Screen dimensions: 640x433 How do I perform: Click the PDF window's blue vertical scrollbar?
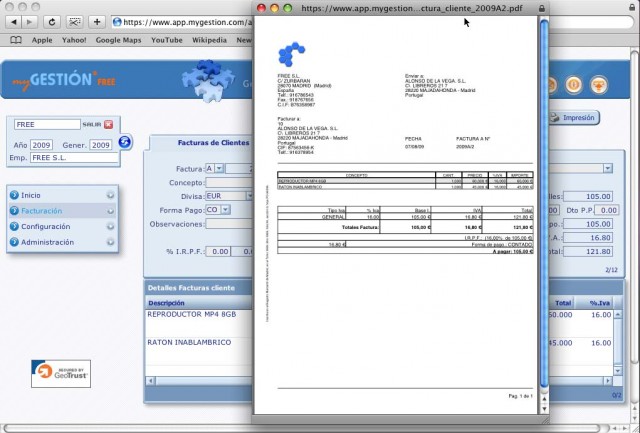tap(544, 203)
